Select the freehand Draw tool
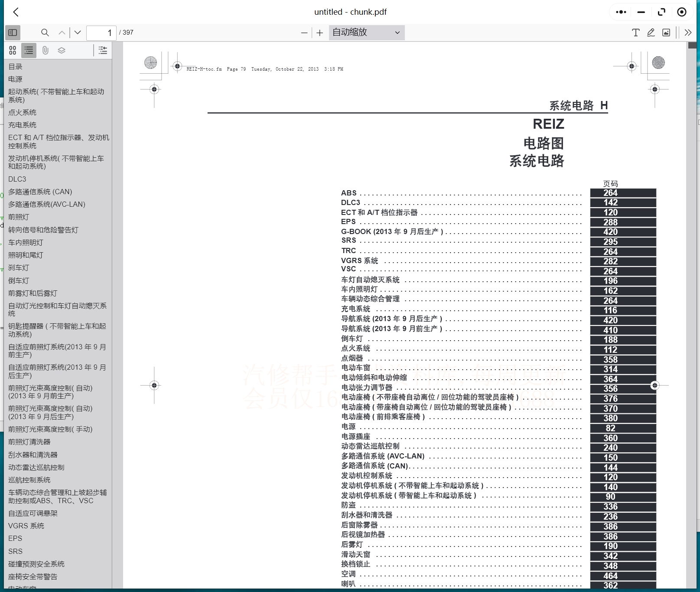Image resolution: width=700 pixels, height=592 pixels. pos(651,33)
